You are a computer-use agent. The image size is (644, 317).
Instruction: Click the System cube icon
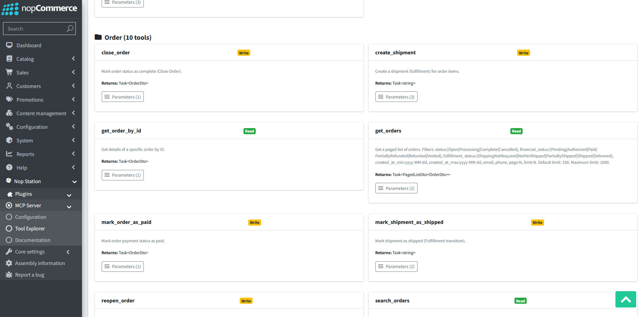point(9,140)
